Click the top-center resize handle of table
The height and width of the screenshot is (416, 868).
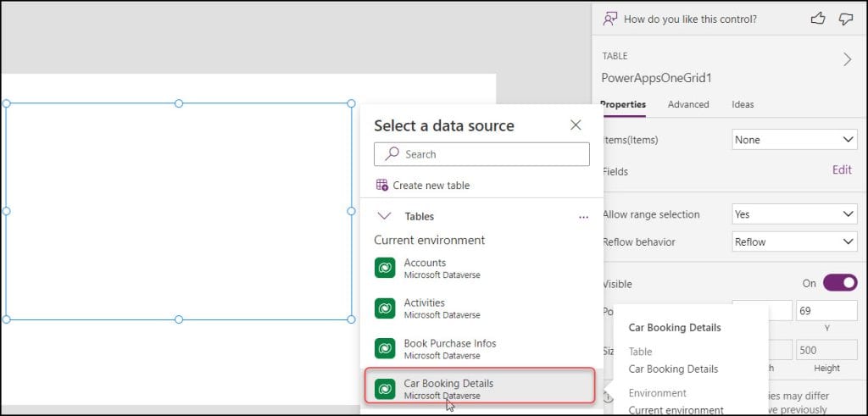pyautogui.click(x=179, y=103)
